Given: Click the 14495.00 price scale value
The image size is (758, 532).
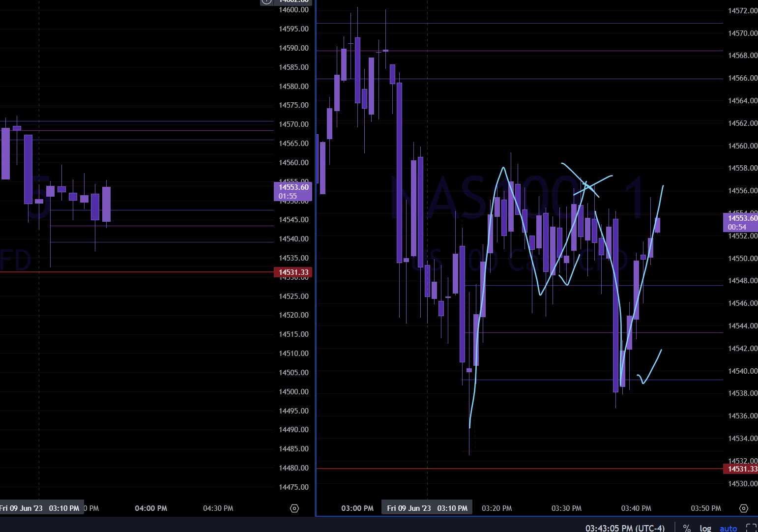Looking at the screenshot, I should click(293, 411).
